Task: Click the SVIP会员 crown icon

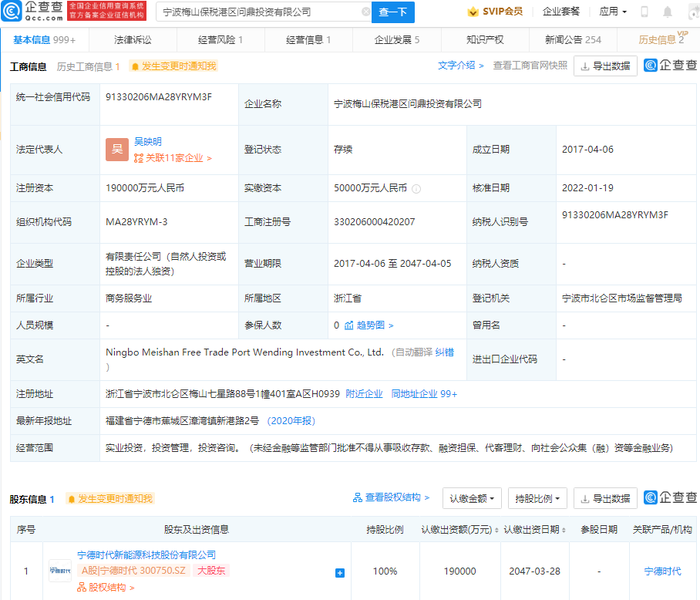Action: click(x=473, y=12)
